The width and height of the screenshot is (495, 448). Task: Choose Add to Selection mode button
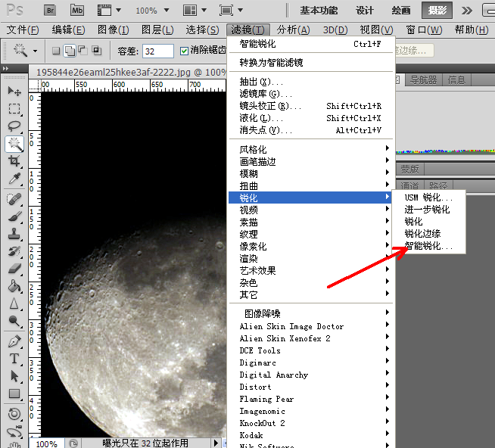(x=70, y=51)
